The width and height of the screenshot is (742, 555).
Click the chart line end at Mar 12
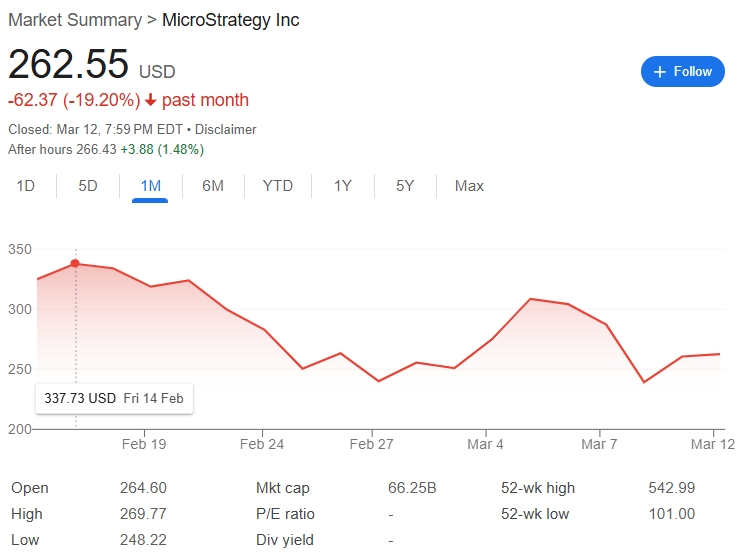(719, 354)
